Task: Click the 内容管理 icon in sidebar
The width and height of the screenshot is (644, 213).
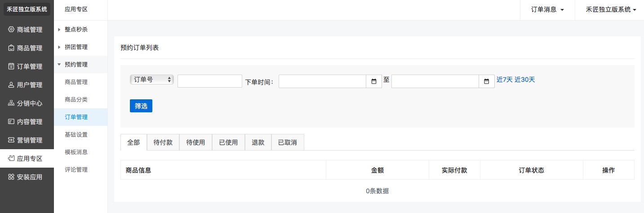Action: [x=12, y=122]
